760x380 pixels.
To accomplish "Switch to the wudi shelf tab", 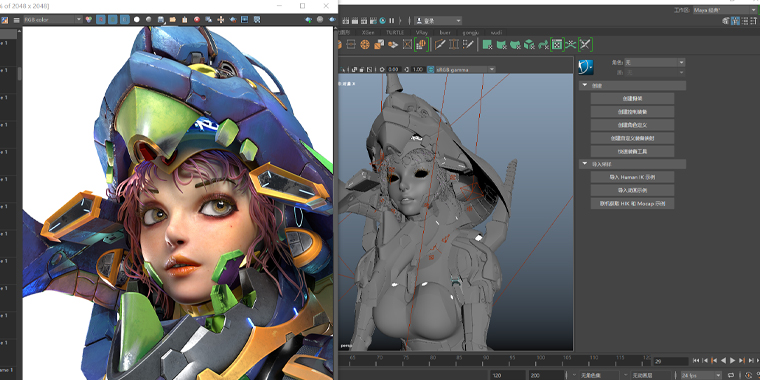I will 496,32.
